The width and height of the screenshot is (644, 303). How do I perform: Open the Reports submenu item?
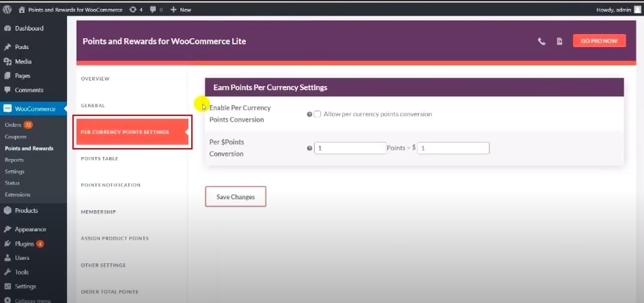point(14,160)
